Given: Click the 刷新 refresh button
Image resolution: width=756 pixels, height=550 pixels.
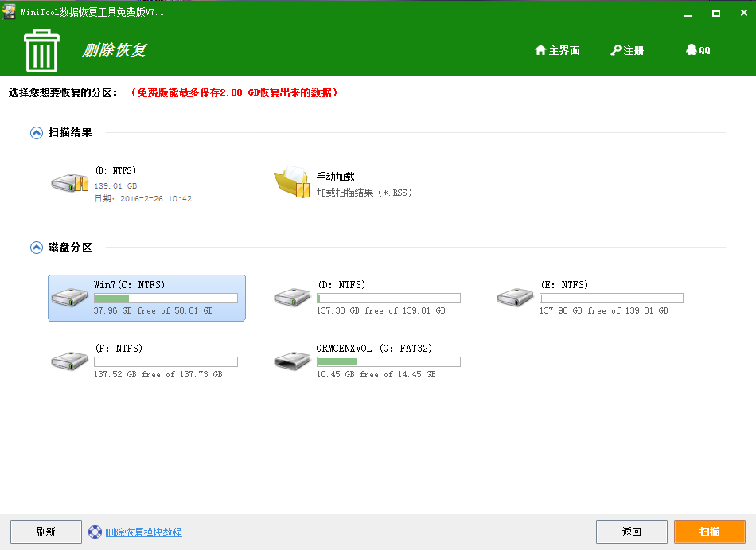Looking at the screenshot, I should pos(46,532).
